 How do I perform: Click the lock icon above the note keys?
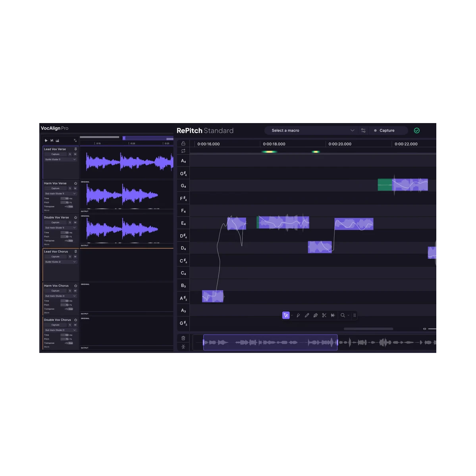183,143
